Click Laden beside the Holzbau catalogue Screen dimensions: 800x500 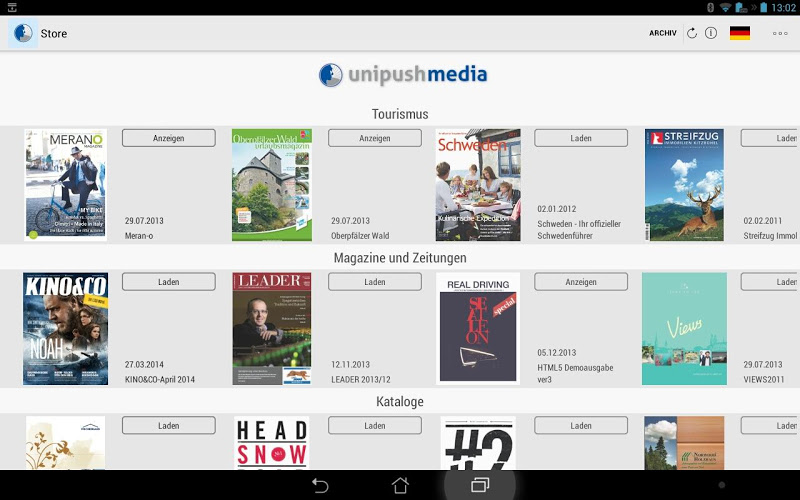(770, 426)
